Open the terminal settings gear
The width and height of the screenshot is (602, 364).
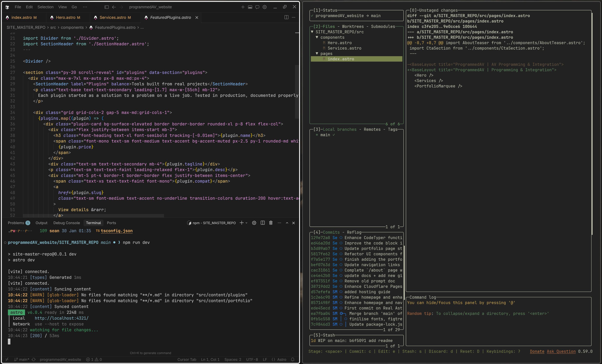(254, 223)
